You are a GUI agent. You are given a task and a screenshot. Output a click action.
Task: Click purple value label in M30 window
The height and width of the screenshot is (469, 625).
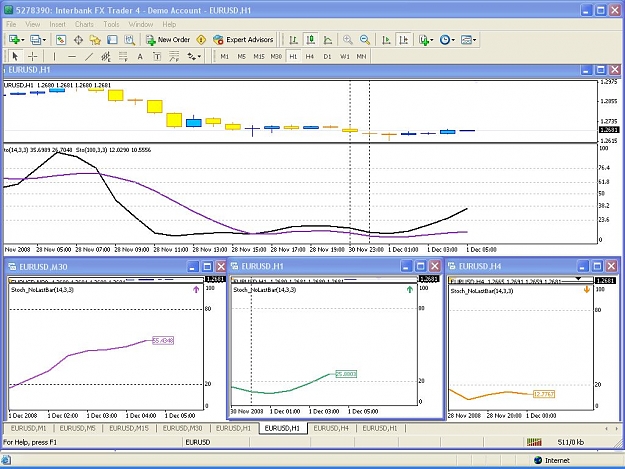(x=163, y=341)
